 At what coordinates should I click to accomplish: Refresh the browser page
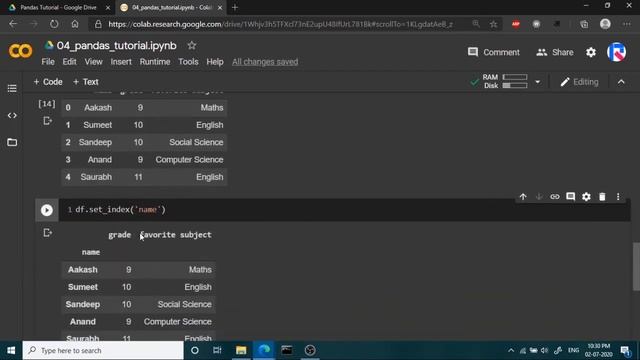(54, 24)
